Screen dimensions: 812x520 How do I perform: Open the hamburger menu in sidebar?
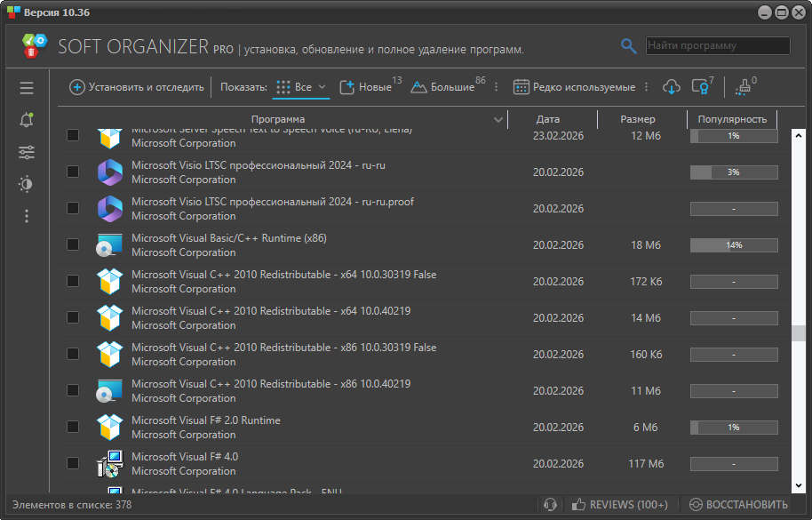pos(27,88)
